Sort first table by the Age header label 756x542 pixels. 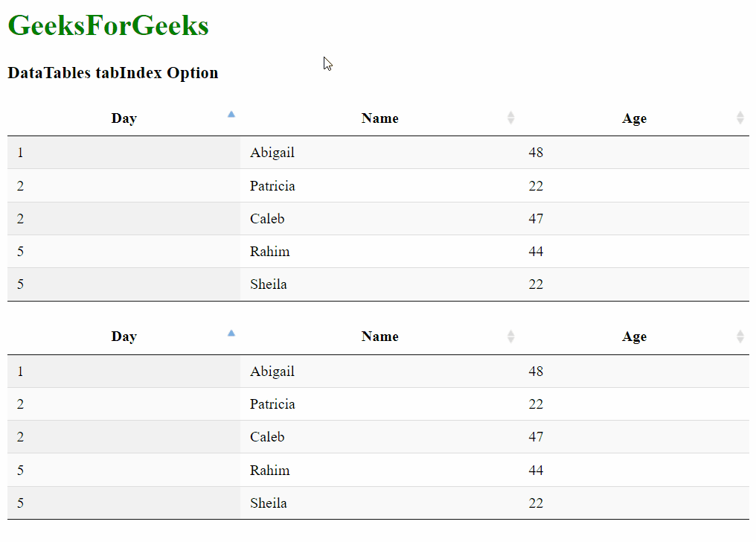(x=634, y=118)
